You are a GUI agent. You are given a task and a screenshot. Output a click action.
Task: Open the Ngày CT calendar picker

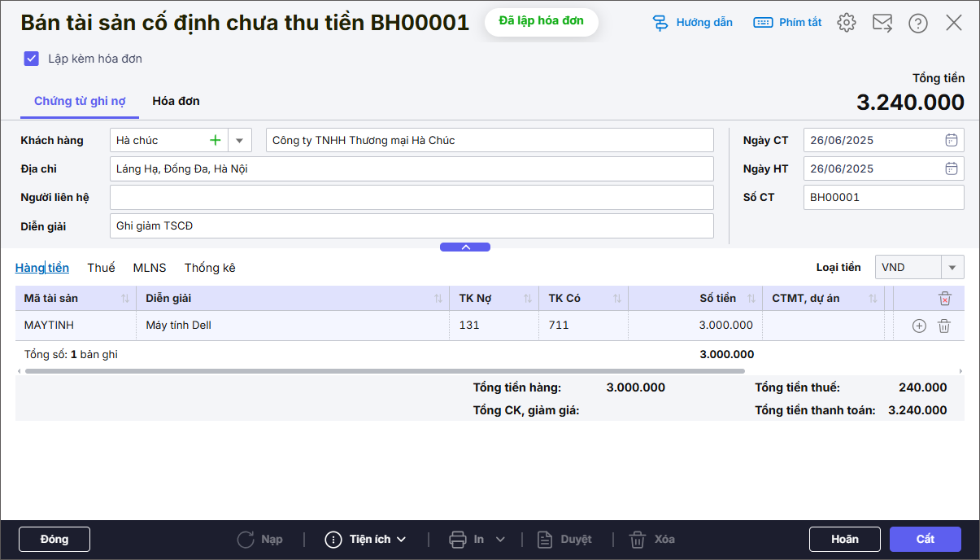coord(951,140)
